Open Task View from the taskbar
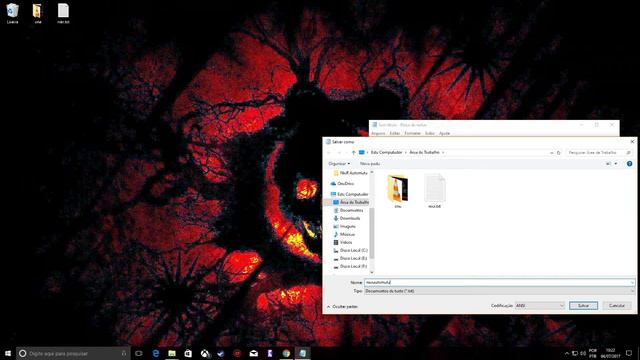Image resolution: width=640 pixels, height=360 pixels. click(x=139, y=353)
